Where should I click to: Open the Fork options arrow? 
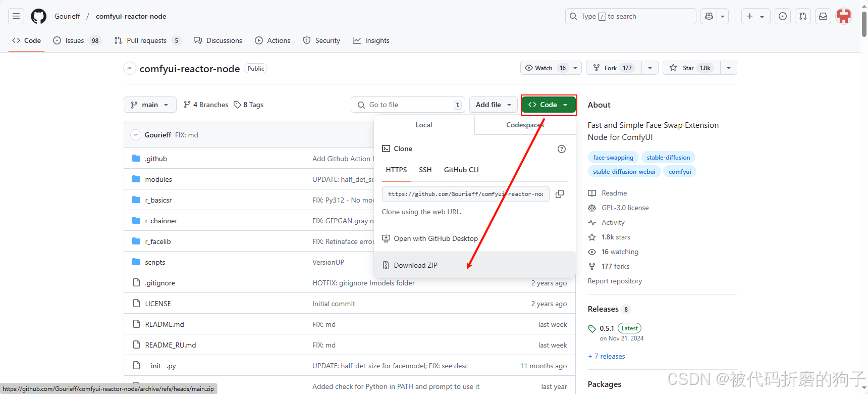coord(650,68)
